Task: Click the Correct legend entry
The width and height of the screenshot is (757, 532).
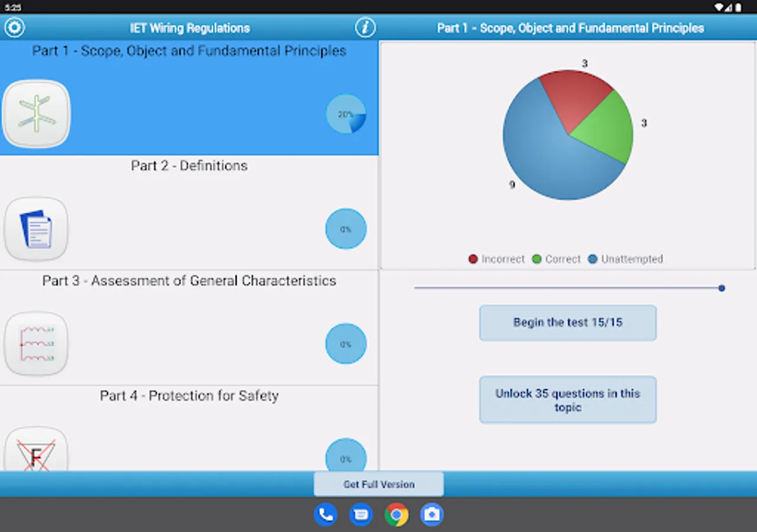Action: point(557,259)
